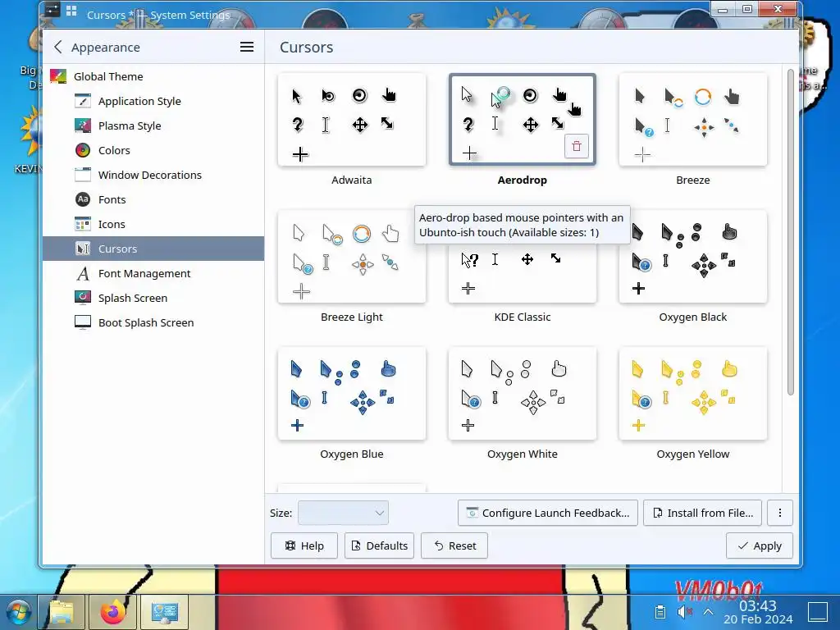The height and width of the screenshot is (630, 840).
Task: Apply the cursor theme changes
Action: point(759,546)
